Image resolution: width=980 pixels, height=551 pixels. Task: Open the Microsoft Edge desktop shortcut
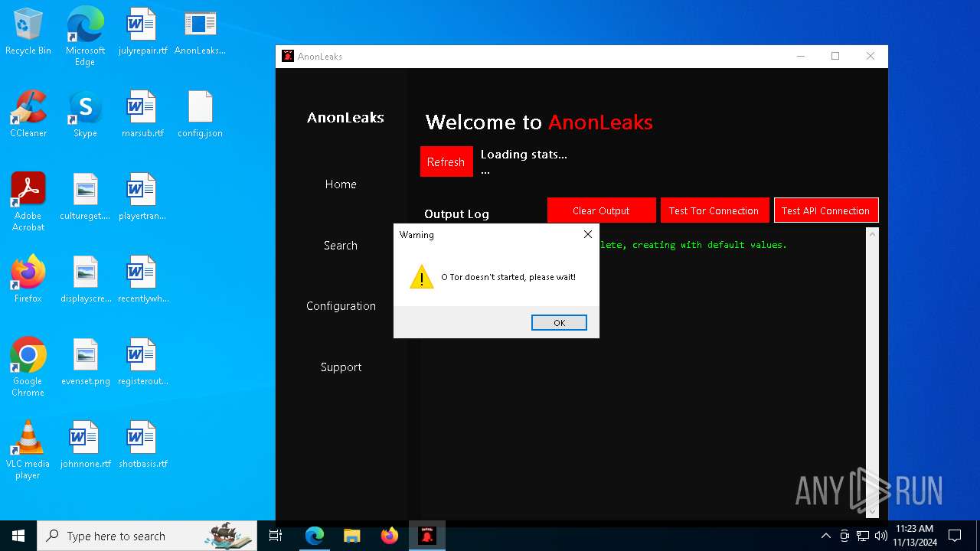(85, 36)
